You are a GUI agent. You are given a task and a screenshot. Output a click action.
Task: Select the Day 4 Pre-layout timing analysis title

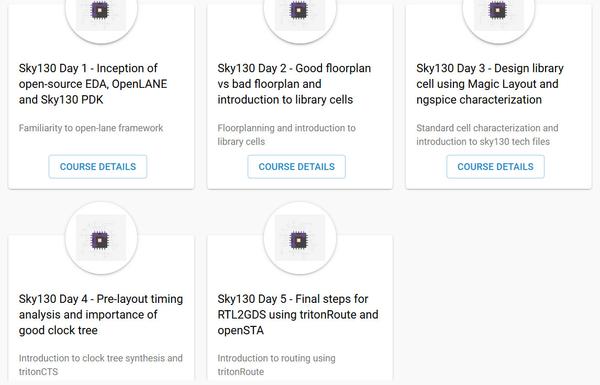point(101,314)
